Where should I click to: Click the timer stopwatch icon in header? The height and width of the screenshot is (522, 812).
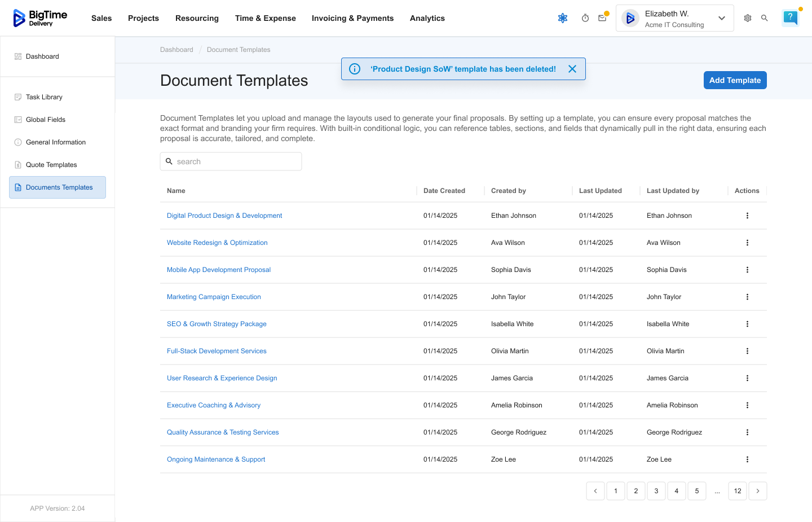[585, 18]
